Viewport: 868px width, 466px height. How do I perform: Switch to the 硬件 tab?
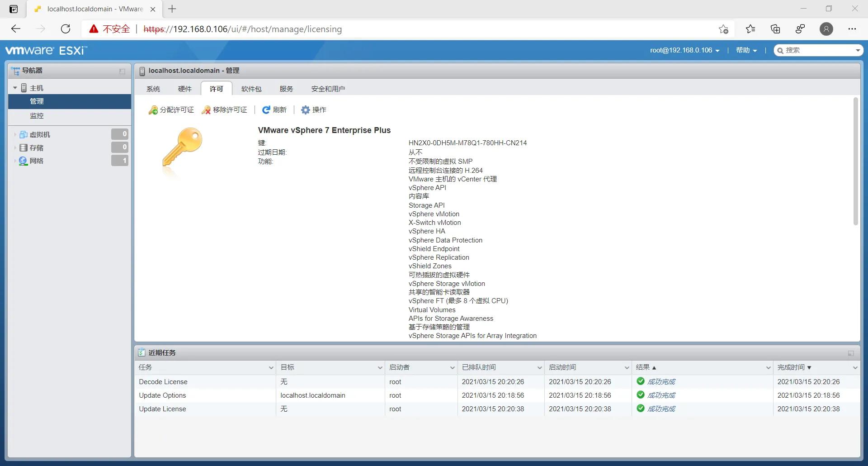[x=184, y=89]
